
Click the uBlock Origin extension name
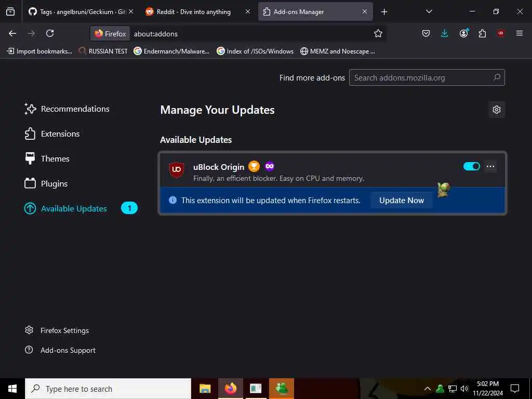219,167
